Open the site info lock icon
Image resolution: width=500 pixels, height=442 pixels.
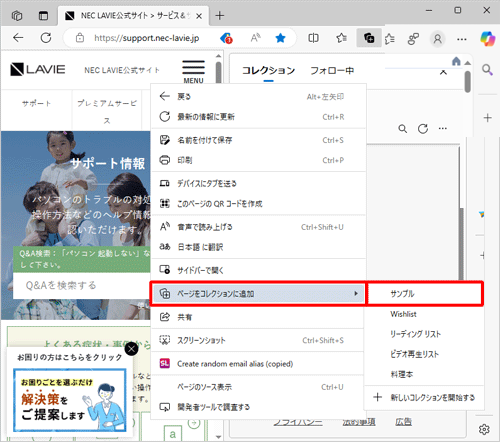pyautogui.click(x=80, y=38)
